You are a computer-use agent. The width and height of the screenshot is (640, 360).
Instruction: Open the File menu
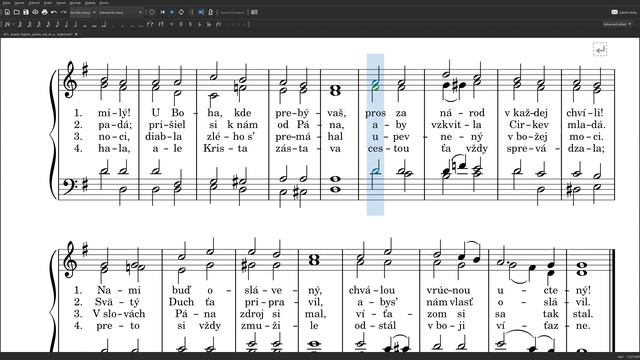pyautogui.click(x=7, y=3)
